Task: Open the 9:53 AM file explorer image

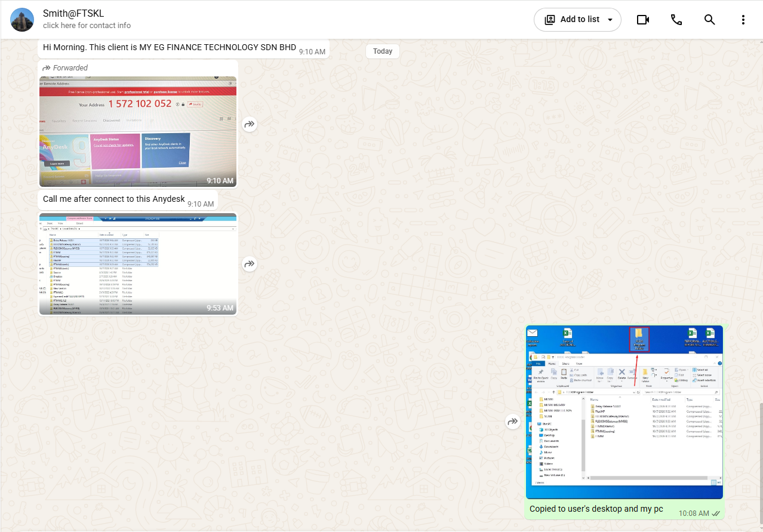Action: coord(138,264)
